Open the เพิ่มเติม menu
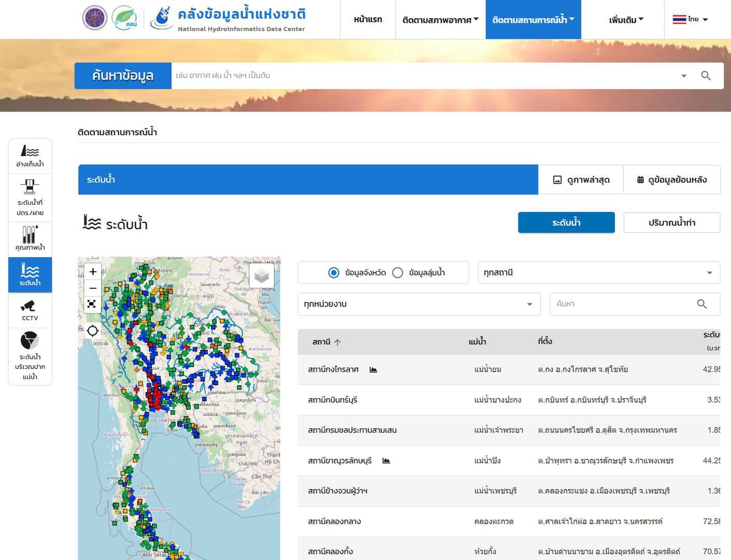This screenshot has width=731, height=560. tap(626, 20)
